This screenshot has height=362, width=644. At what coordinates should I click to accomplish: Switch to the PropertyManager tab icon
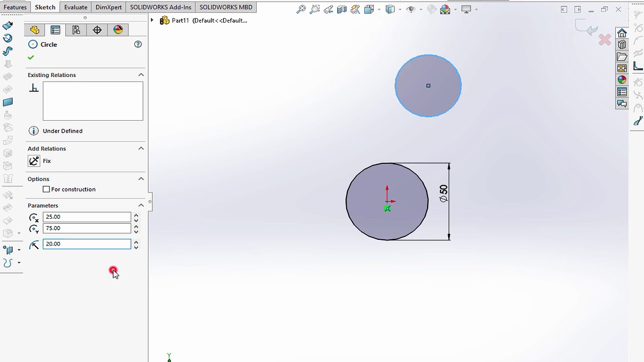pos(55,30)
